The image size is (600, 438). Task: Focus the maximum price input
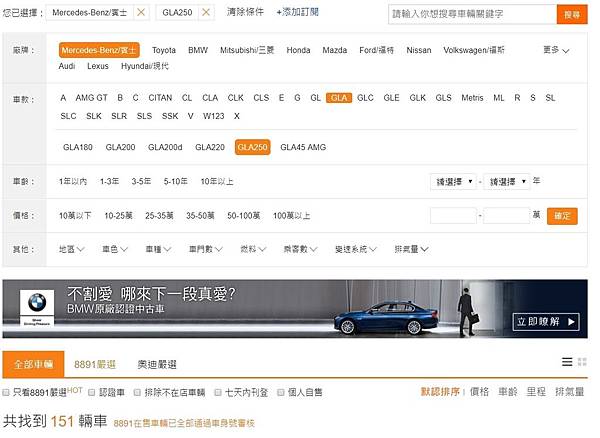pyautogui.click(x=507, y=216)
